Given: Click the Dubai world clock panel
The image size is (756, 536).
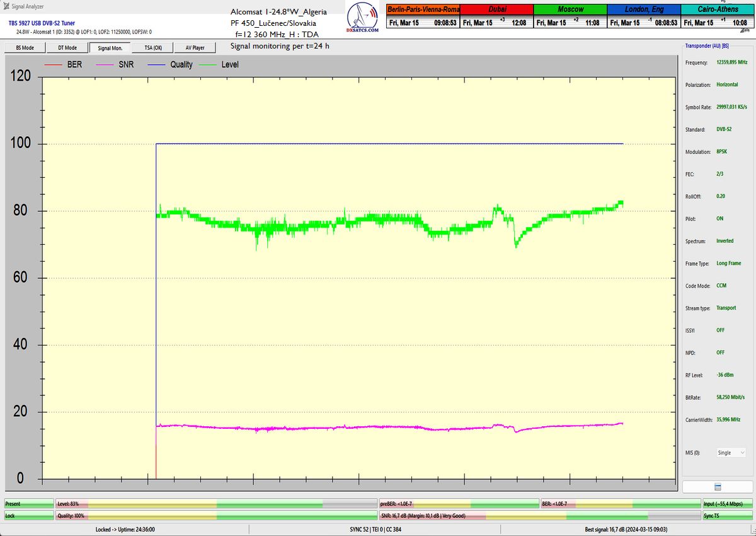Looking at the screenshot, I should 496,16.
